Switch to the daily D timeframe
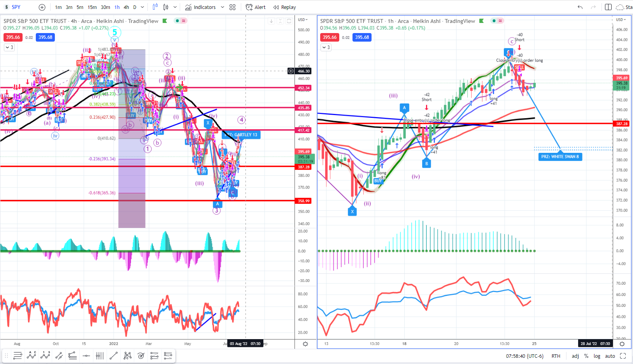 click(135, 7)
